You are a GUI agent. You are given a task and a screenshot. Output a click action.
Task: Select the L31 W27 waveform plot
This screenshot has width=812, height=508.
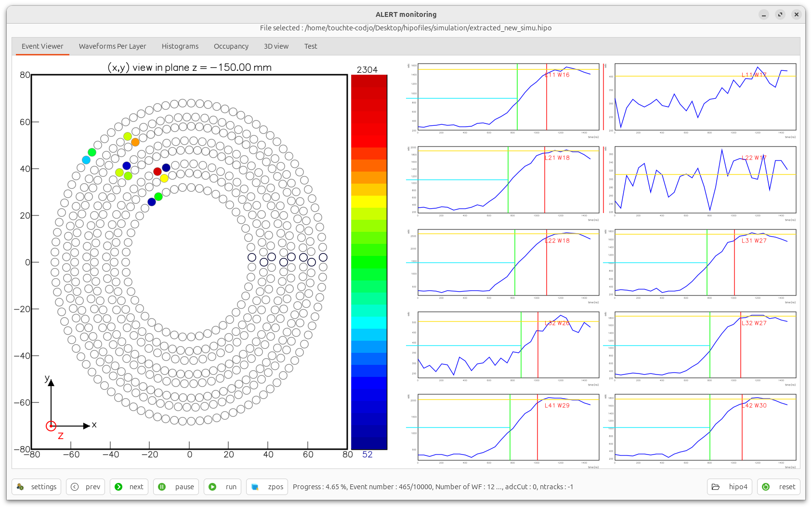click(706, 262)
